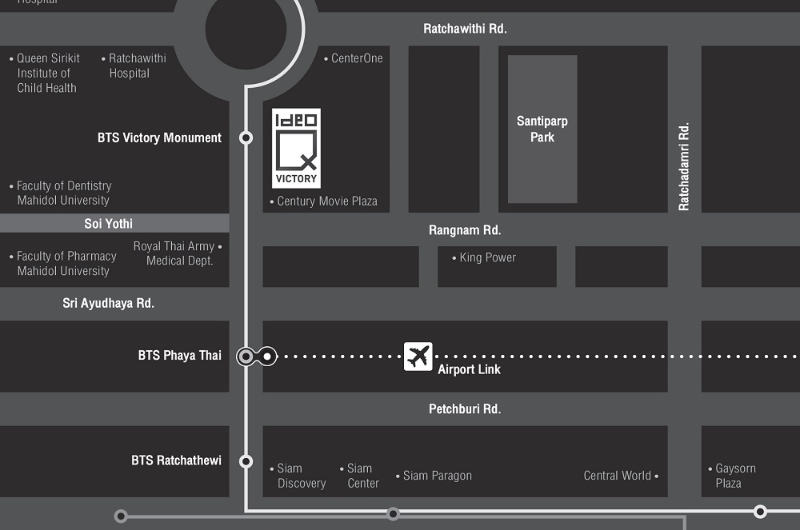800x530 pixels.
Task: Click the 'Siam Discovery' landmark
Action: pyautogui.click(x=298, y=475)
